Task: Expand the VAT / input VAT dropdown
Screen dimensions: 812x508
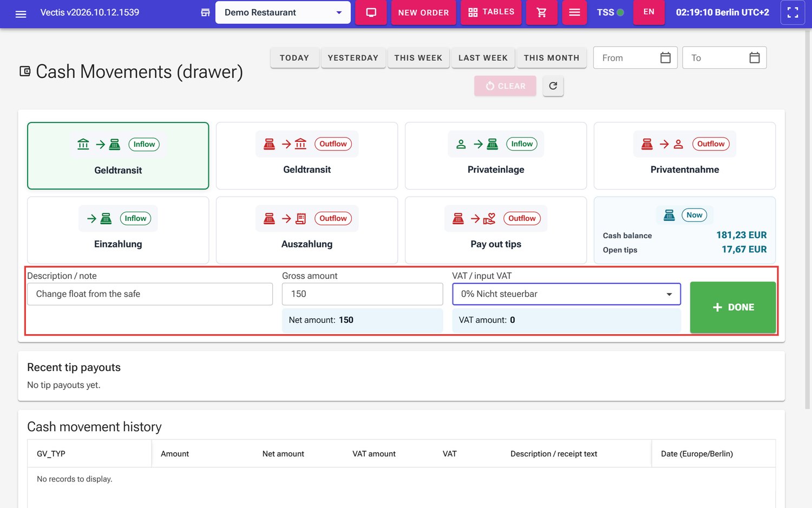Action: coord(566,294)
